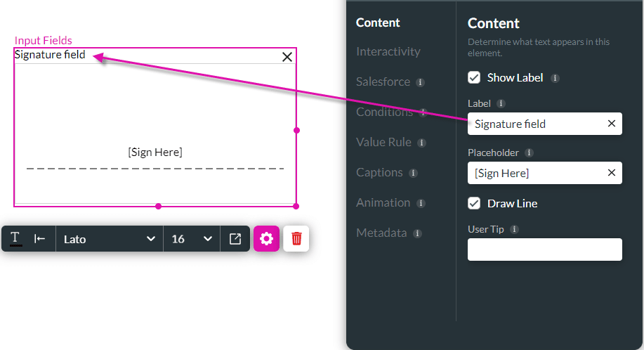Click the Sign Here signature area
Viewport: 644px width, 350px height.
[x=155, y=153]
